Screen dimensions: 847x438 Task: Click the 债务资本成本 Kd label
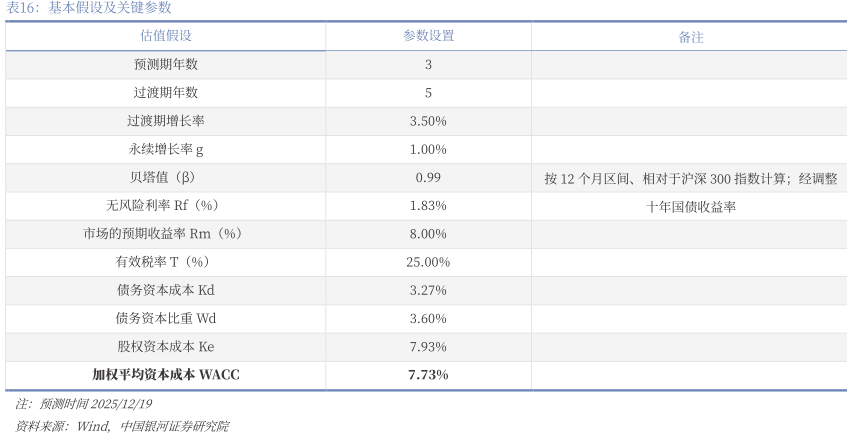pos(165,290)
